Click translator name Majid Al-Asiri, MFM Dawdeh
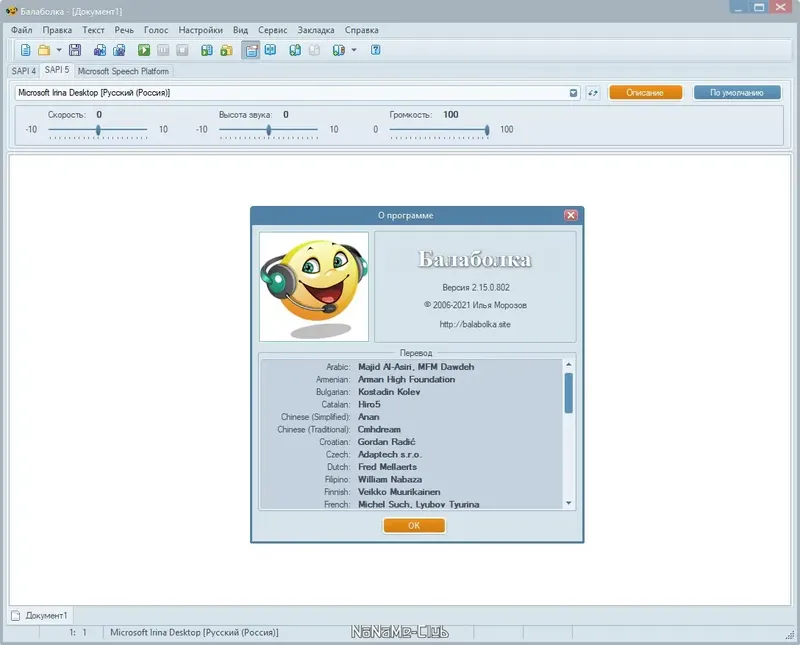This screenshot has width=800, height=645. tap(416, 367)
